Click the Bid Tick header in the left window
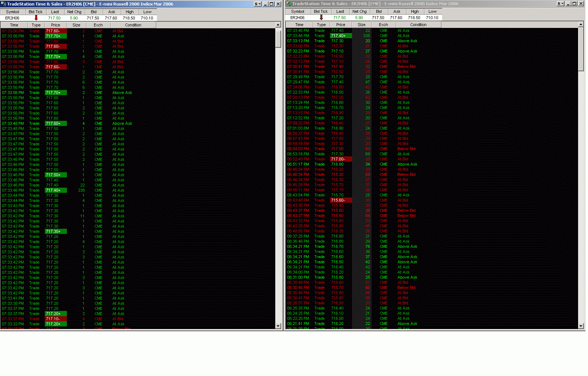The image size is (588, 376). tap(36, 12)
